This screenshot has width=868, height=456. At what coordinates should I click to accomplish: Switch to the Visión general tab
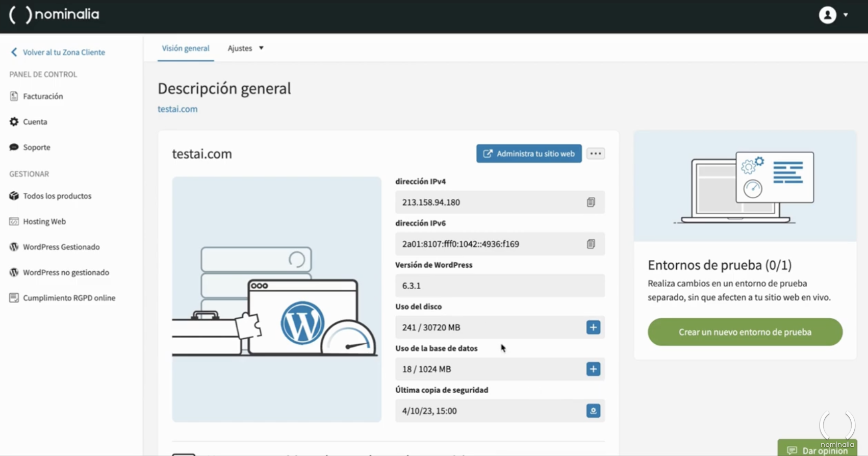tap(186, 48)
